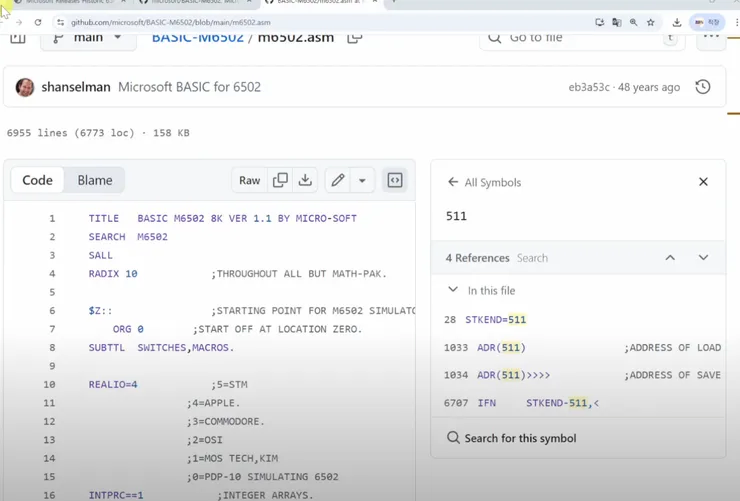
Task: Click RADIX 10 on line 4
Action: click(113, 274)
